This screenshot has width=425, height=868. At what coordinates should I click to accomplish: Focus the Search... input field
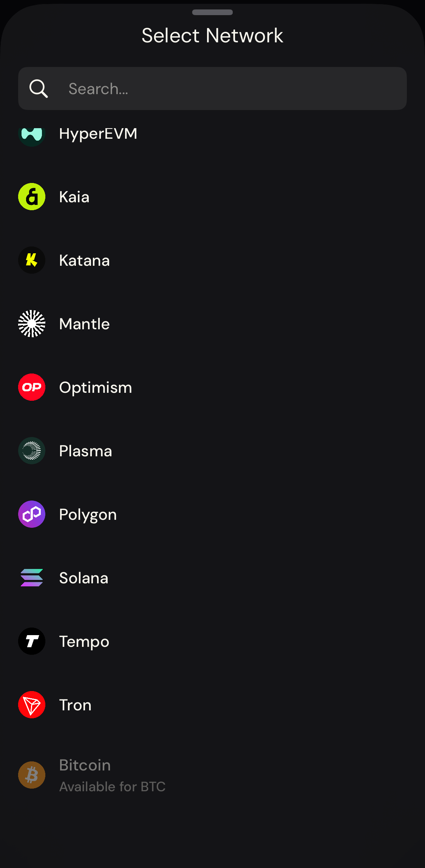click(x=212, y=88)
